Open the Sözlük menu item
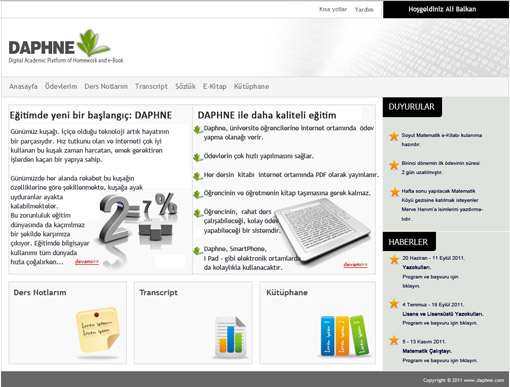 click(x=185, y=86)
